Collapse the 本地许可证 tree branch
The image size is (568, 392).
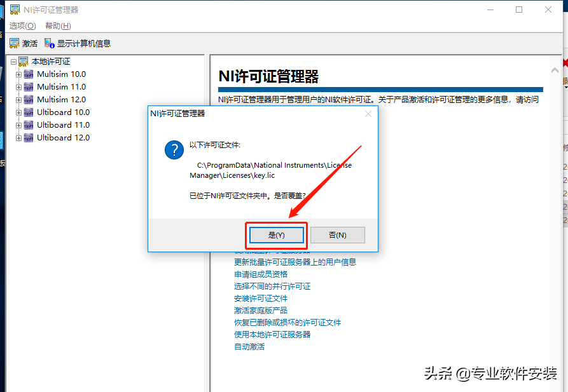[13, 61]
